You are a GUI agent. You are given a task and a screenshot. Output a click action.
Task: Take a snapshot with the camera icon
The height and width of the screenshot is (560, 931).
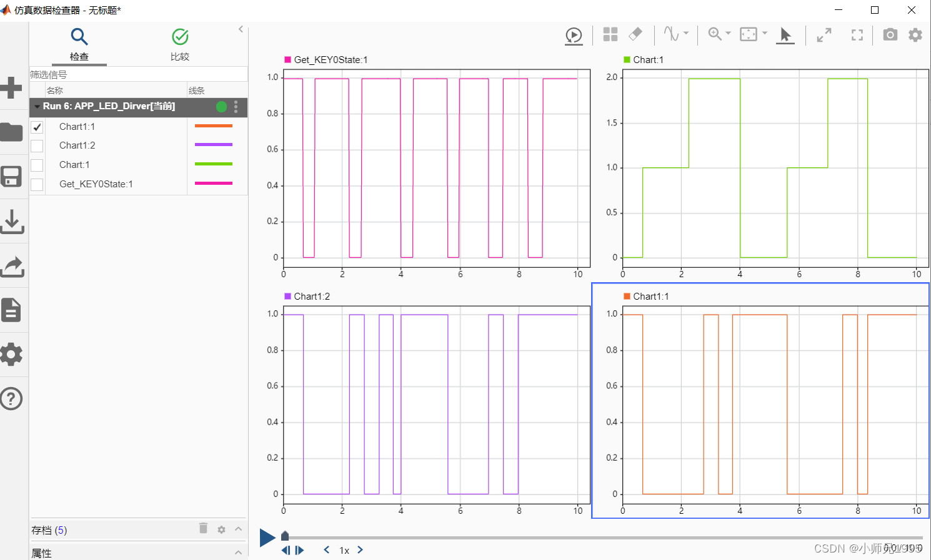point(890,35)
